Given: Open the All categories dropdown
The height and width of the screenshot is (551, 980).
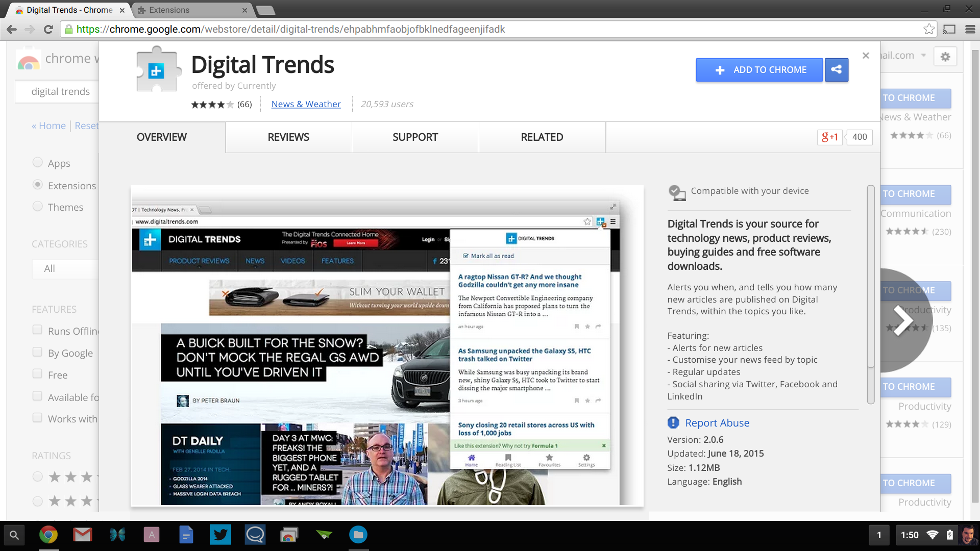Looking at the screenshot, I should pos(65,269).
